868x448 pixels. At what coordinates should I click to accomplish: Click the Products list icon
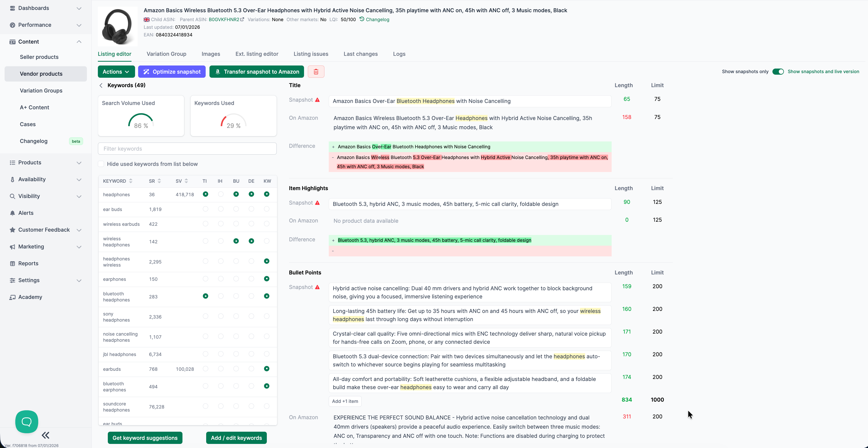point(12,163)
